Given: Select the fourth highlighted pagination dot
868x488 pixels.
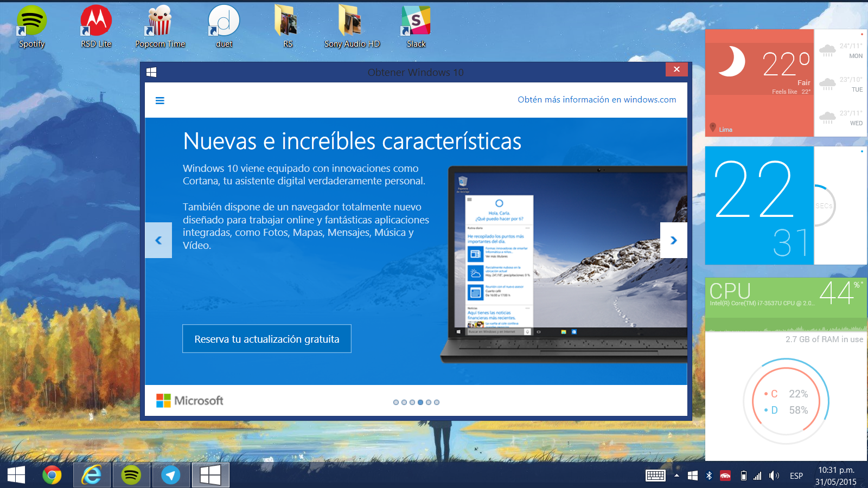Looking at the screenshot, I should coord(420,402).
